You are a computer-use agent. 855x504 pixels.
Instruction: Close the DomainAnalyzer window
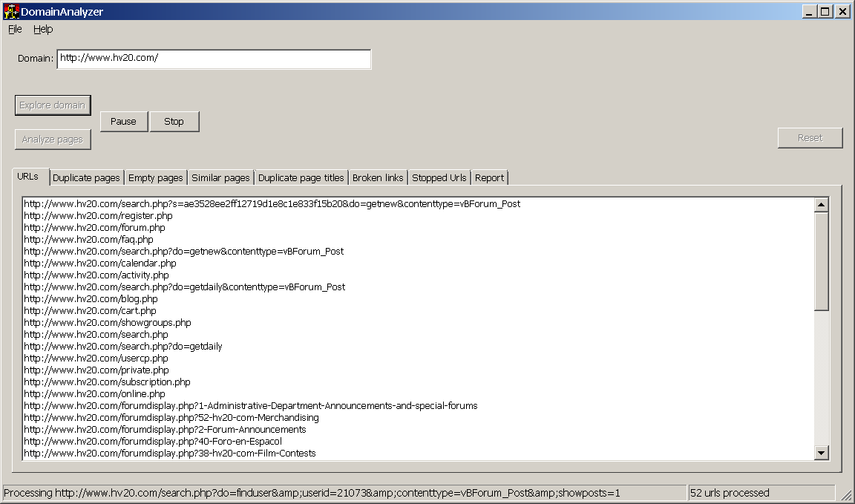pyautogui.click(x=842, y=11)
